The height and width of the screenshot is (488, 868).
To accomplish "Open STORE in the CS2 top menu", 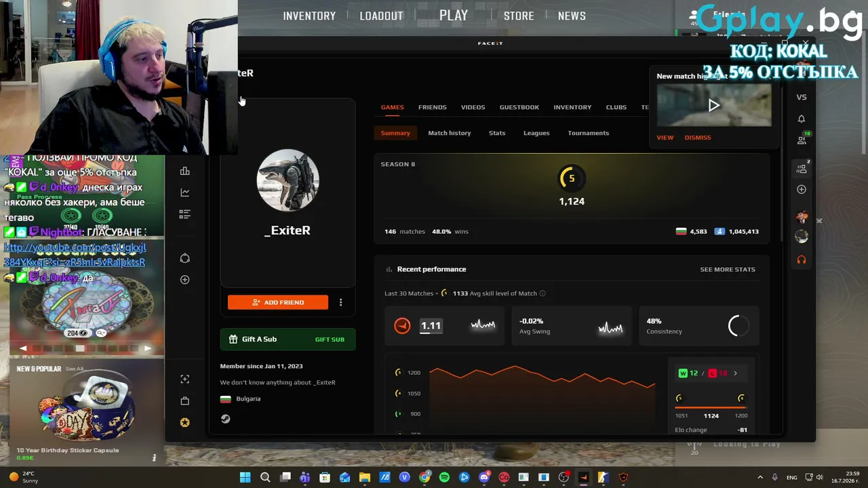I will coord(519,16).
